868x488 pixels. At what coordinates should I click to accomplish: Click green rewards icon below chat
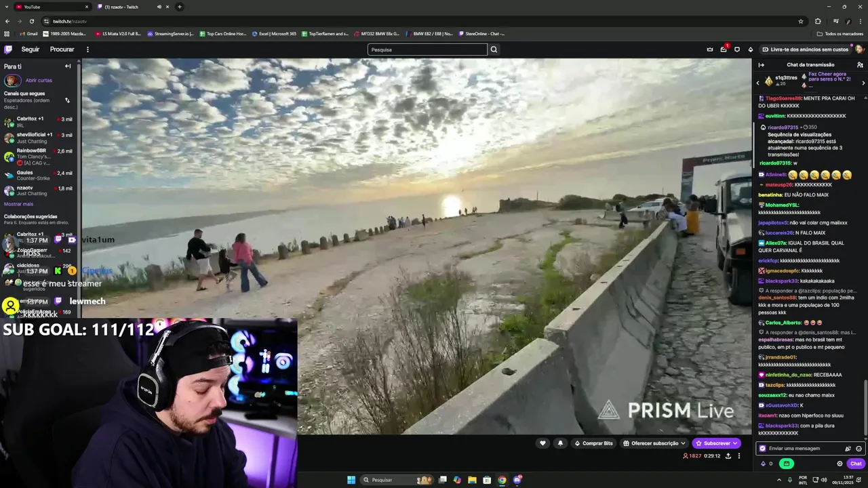click(x=787, y=464)
